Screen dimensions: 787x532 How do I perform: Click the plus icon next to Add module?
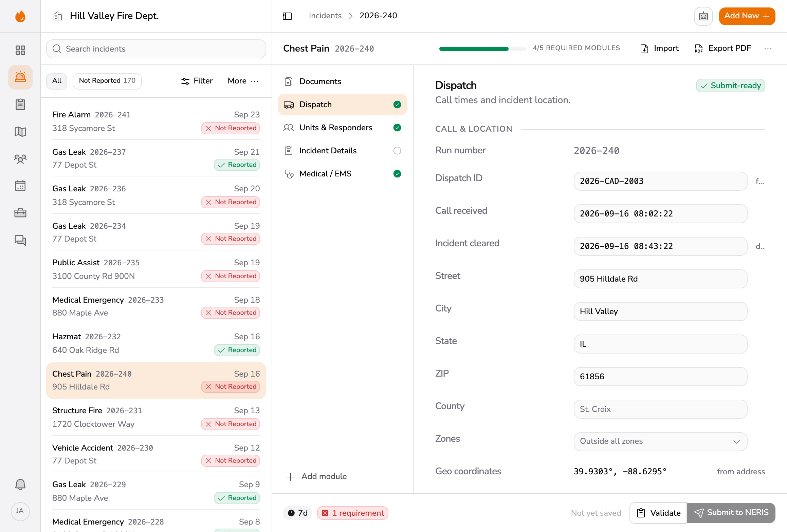[291, 477]
